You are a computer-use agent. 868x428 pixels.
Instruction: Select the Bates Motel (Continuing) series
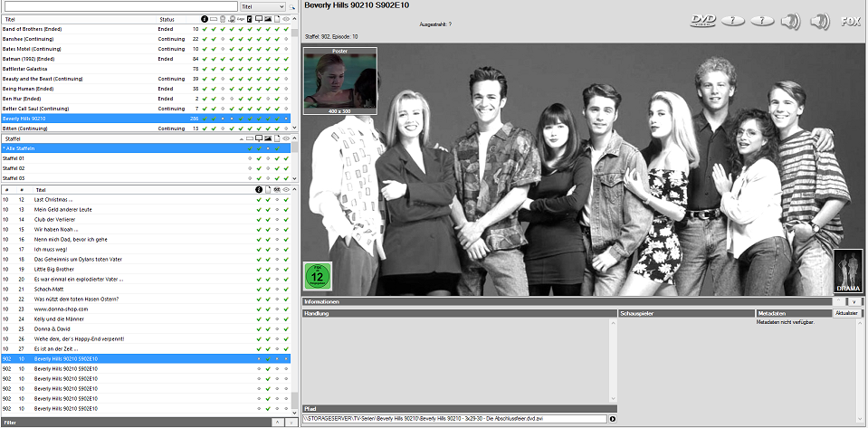146,49
